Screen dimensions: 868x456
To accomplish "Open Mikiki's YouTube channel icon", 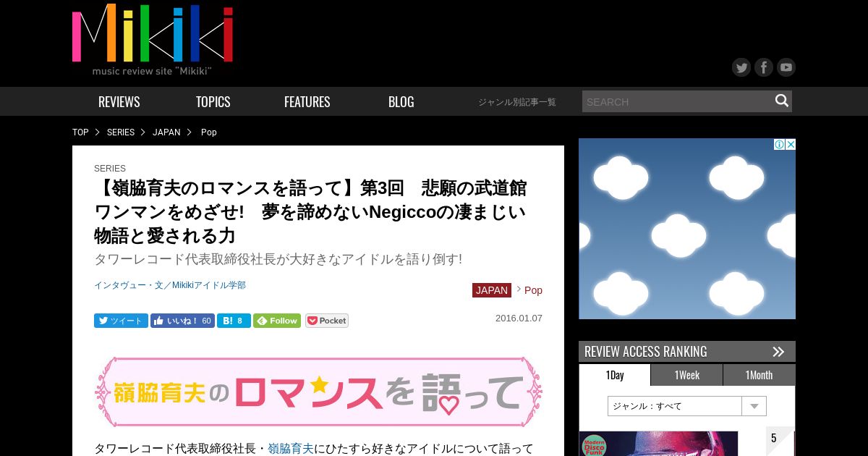I will tap(786, 67).
